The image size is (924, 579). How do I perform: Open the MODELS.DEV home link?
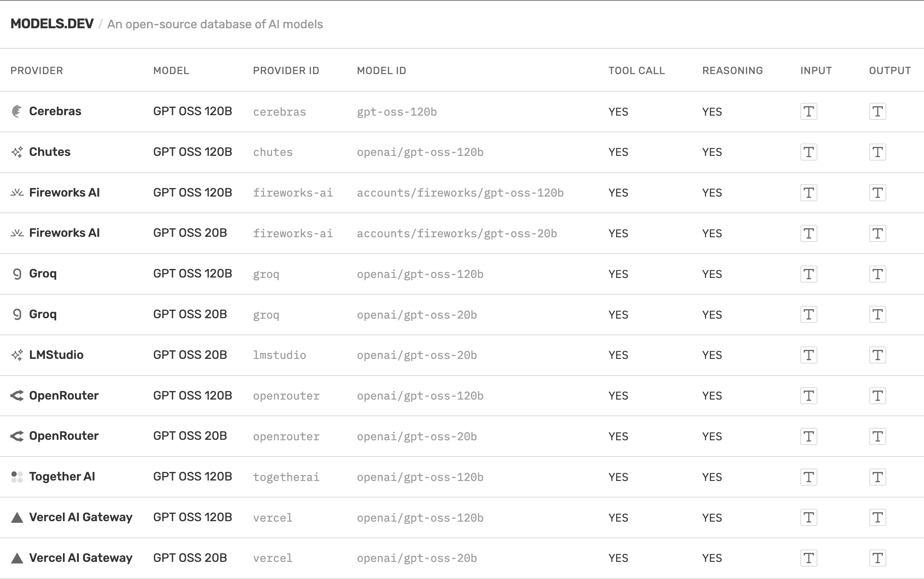[52, 24]
